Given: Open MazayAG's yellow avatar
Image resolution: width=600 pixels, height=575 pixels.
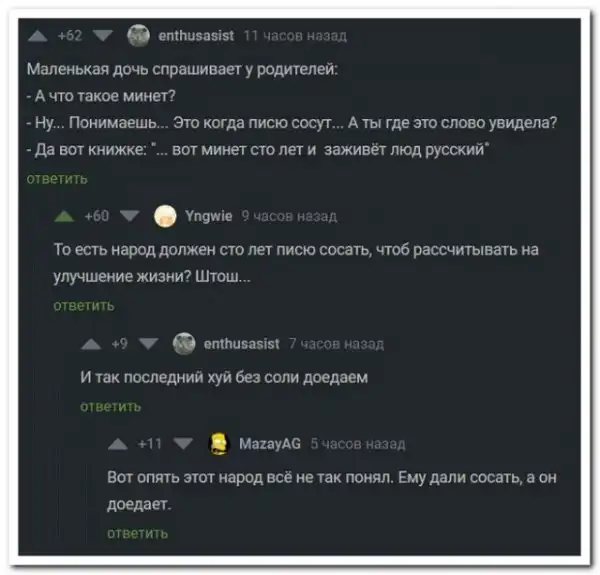Looking at the screenshot, I should click(218, 444).
